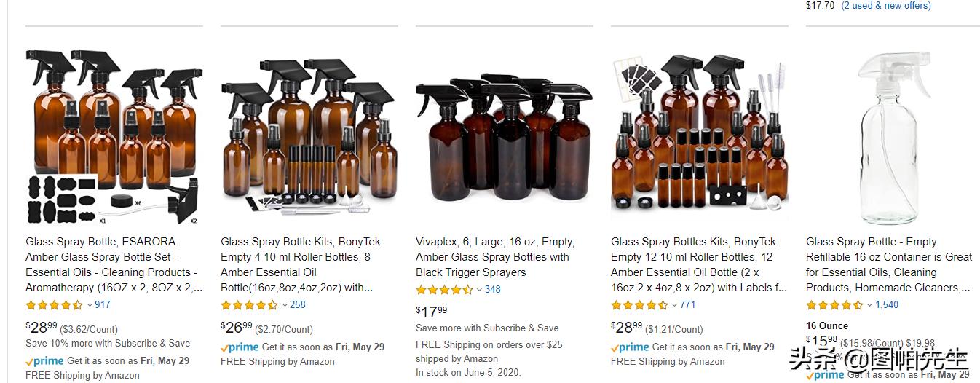
Task: Open the Vivaplex six amber bottles image
Action: point(504,137)
